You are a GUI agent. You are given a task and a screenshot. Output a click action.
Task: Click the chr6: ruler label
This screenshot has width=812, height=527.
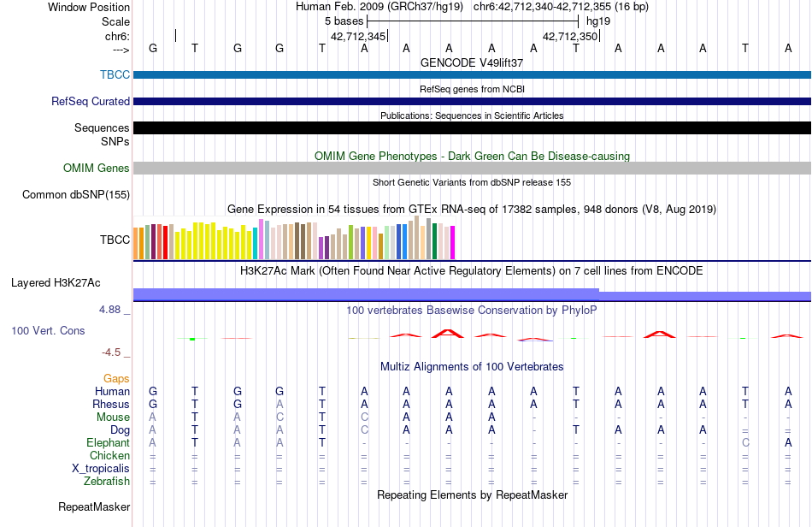pyautogui.click(x=118, y=36)
